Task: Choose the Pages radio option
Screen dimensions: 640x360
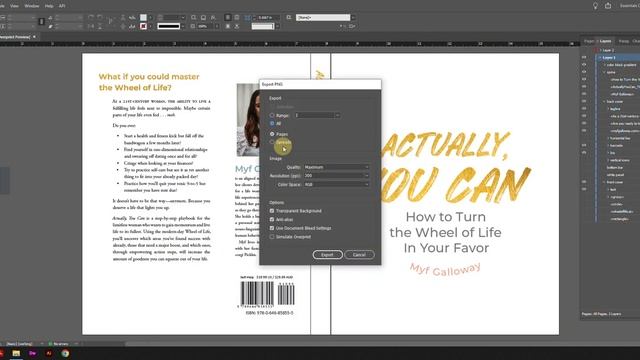Action: [272, 134]
